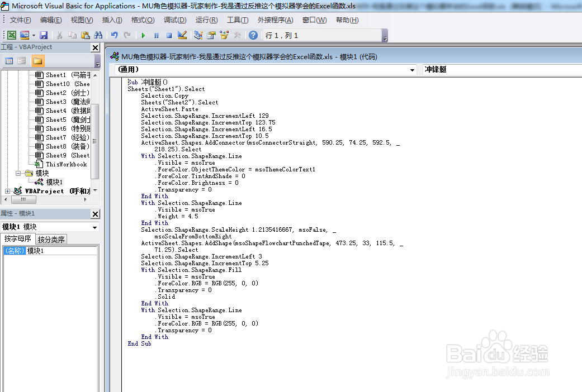Open the 工具(T) menu
Screen dimensions: 582x392
238,20
